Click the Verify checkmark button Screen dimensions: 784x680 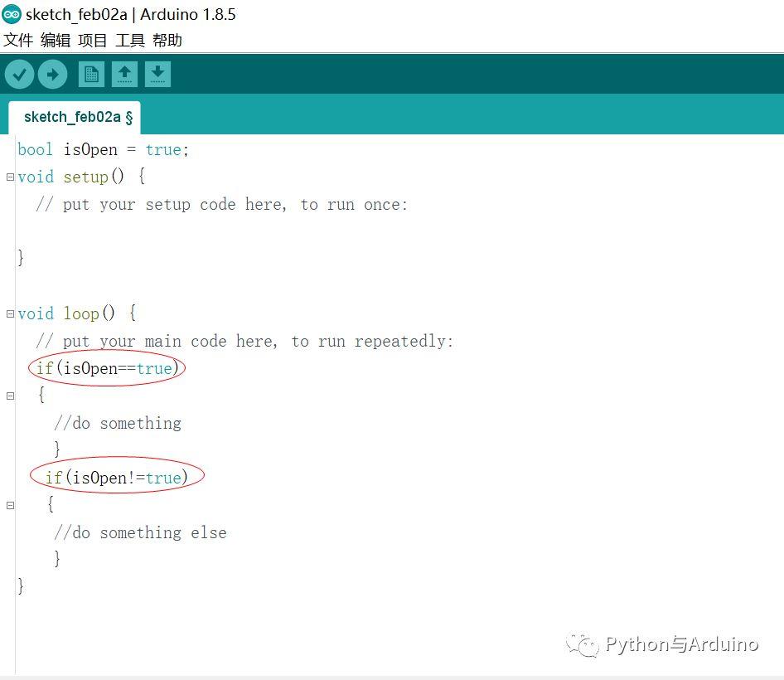[x=20, y=75]
